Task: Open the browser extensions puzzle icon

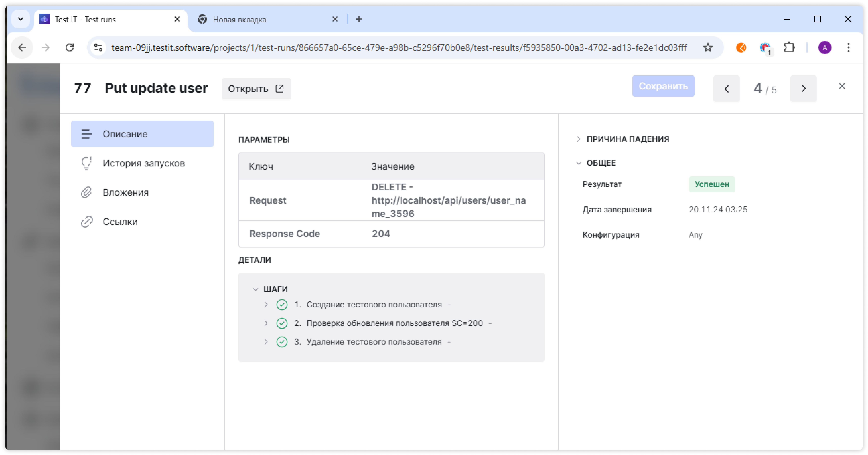Action: (x=789, y=48)
